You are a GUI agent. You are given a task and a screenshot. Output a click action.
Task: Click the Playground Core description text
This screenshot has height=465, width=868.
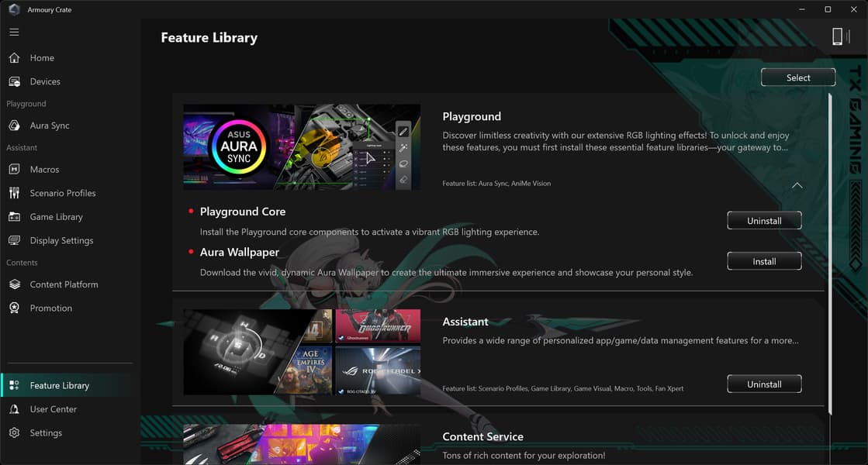(369, 232)
